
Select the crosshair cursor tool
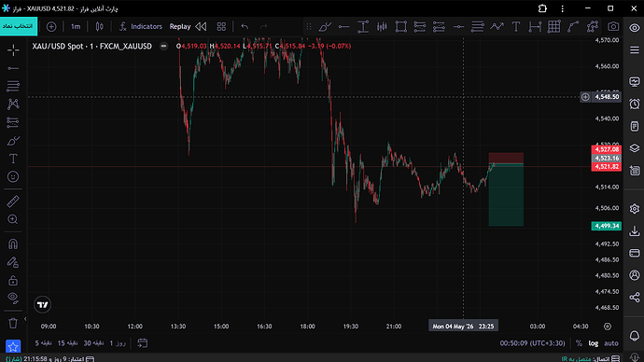13,50
